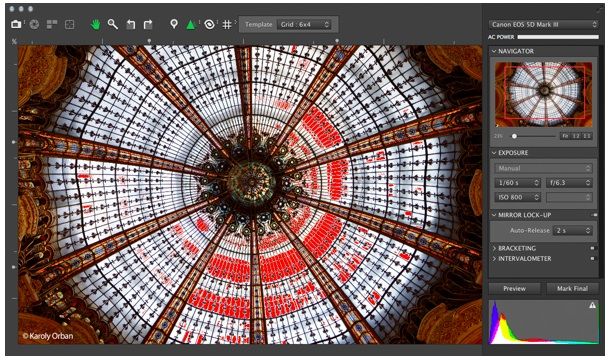Click the camera capture icon
Screen dimensions: 610x360
coord(16,25)
